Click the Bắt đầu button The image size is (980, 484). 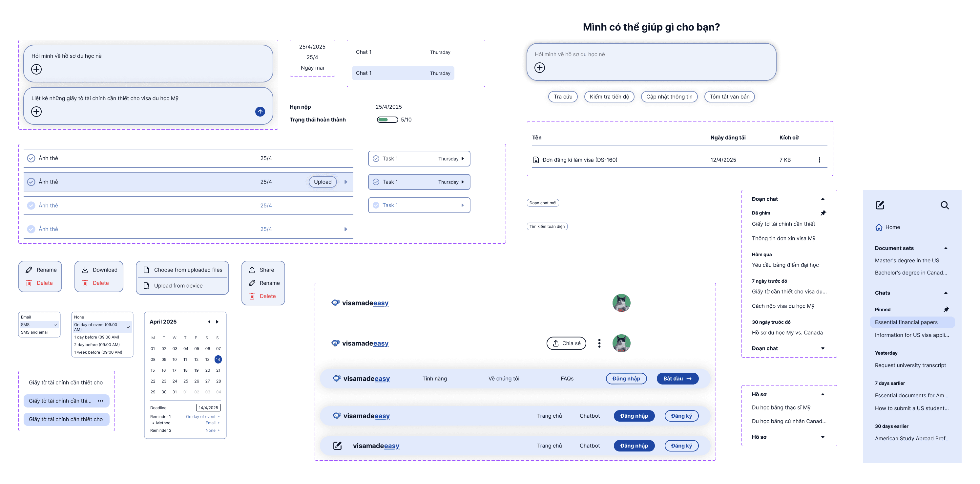pyautogui.click(x=677, y=379)
